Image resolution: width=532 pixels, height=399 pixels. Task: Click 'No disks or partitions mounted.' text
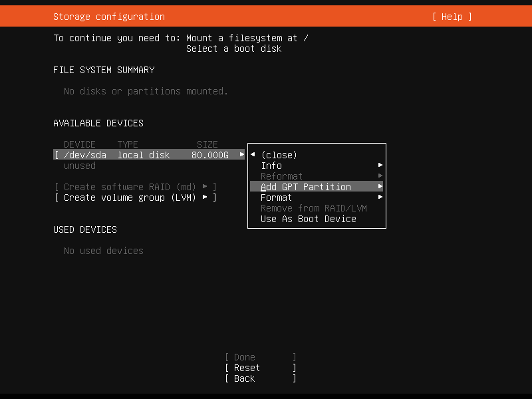146,91
